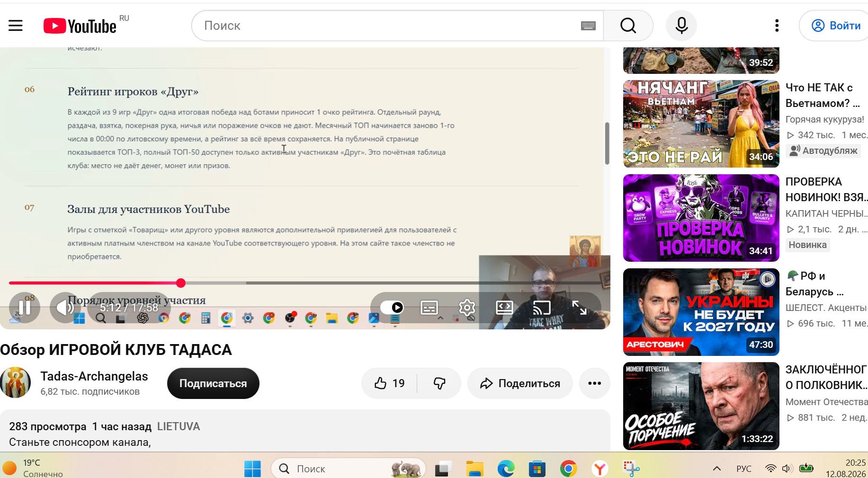The image size is (868, 478).
Task: Open the ПРОВЕРКА НОВИНОК video thumbnail
Action: (701, 218)
